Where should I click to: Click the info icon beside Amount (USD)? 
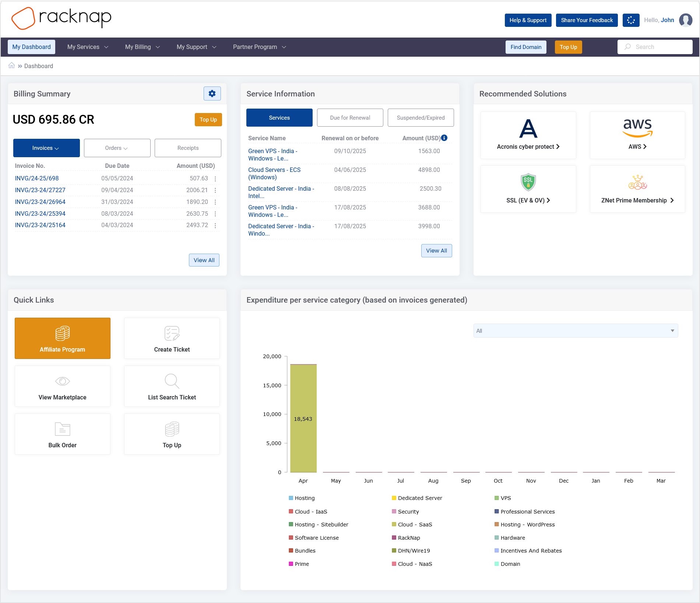[444, 138]
